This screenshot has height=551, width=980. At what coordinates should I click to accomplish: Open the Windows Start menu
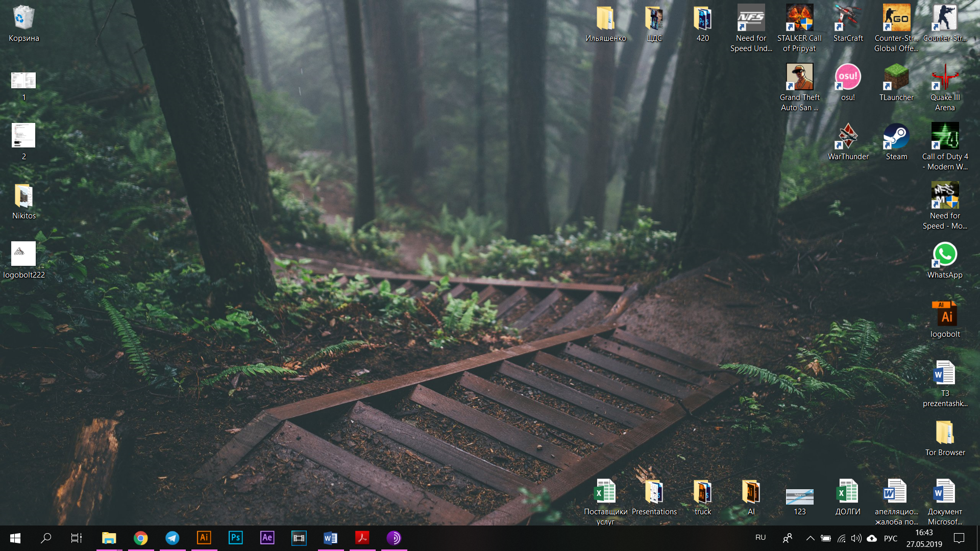[15, 538]
